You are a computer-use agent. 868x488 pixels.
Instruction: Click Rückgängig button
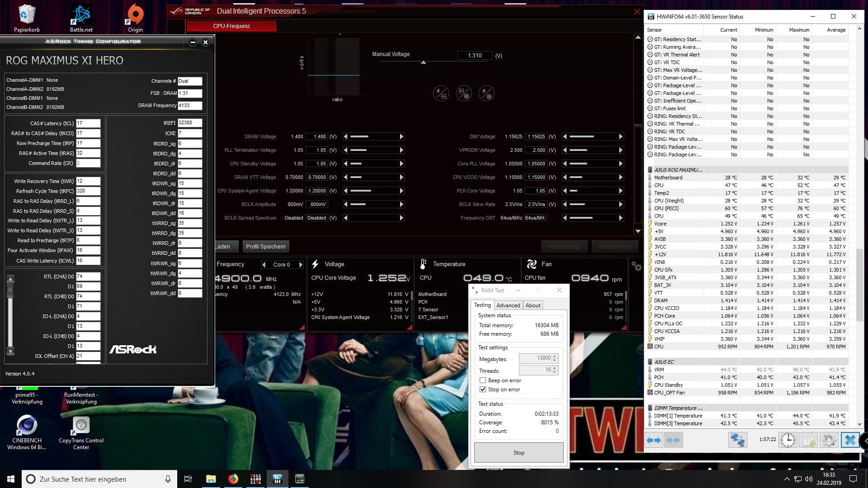pyautogui.click(x=564, y=247)
